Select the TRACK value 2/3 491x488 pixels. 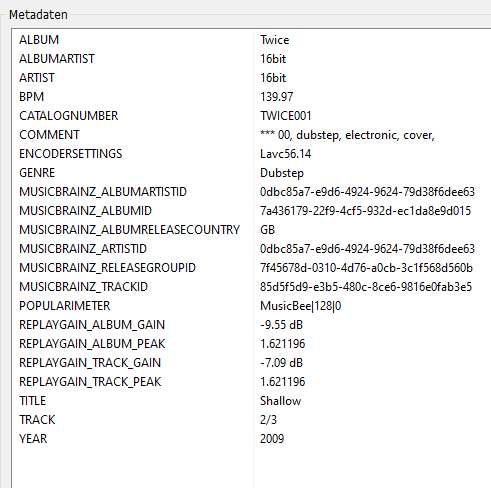(x=268, y=420)
